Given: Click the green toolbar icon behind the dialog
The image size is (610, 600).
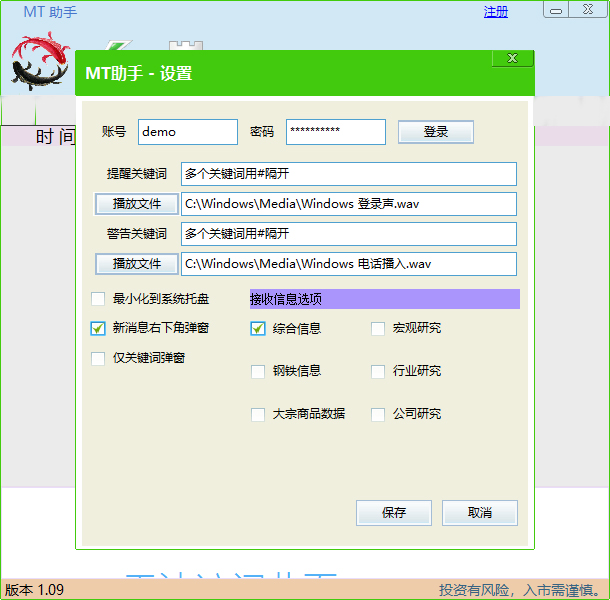Looking at the screenshot, I should (121, 45).
